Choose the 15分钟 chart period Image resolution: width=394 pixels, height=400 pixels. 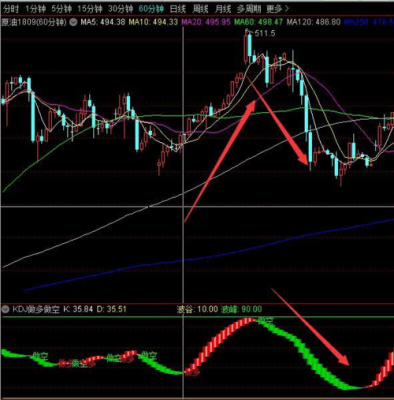tap(89, 9)
